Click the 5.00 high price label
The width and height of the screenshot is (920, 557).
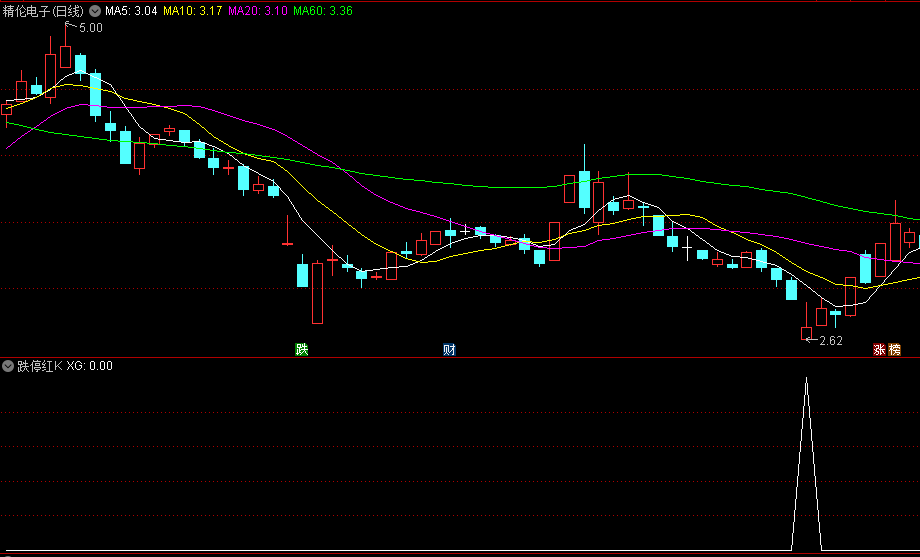(90, 28)
